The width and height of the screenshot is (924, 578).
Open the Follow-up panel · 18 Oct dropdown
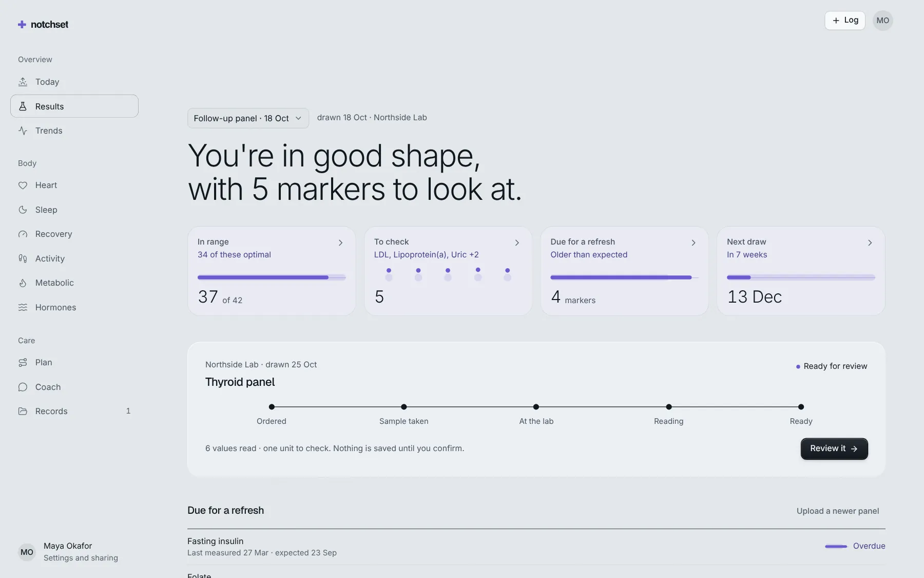click(x=248, y=118)
